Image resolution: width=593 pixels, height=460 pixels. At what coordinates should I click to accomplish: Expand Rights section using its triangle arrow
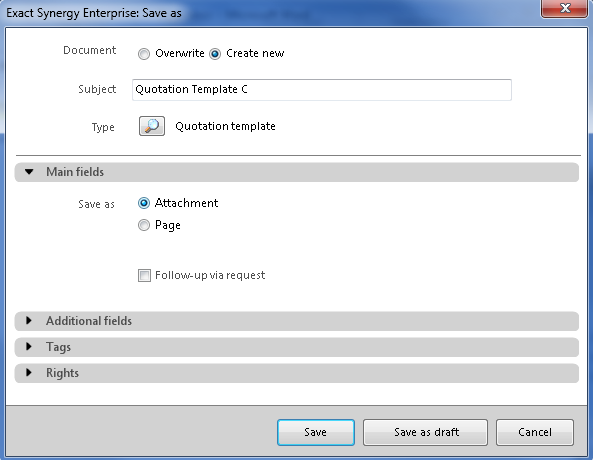click(29, 373)
